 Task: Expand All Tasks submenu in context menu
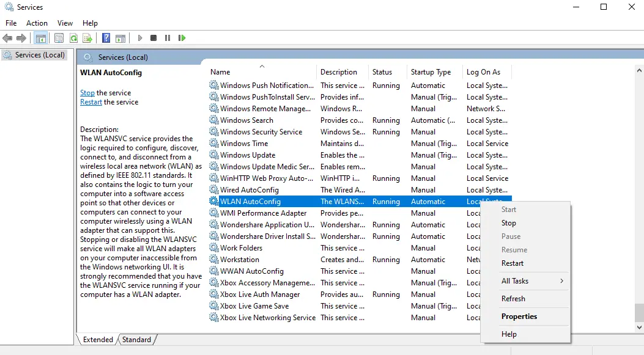coord(525,280)
